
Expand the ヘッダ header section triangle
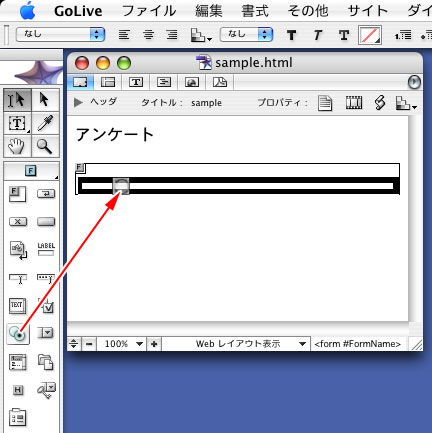click(x=78, y=102)
